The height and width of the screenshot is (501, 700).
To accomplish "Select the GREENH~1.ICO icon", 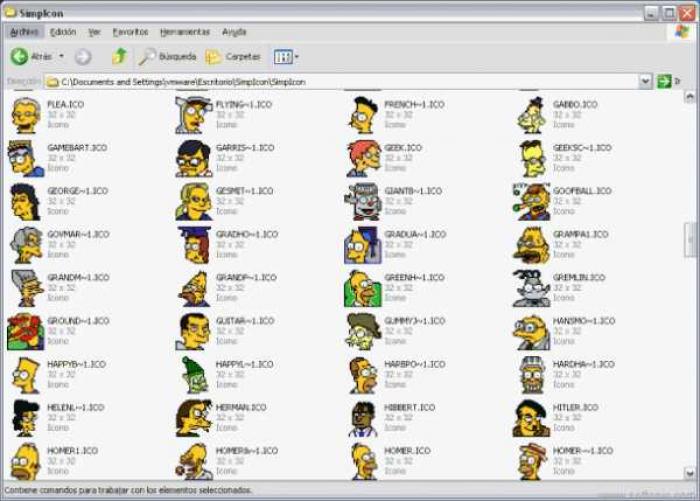I will [x=362, y=288].
